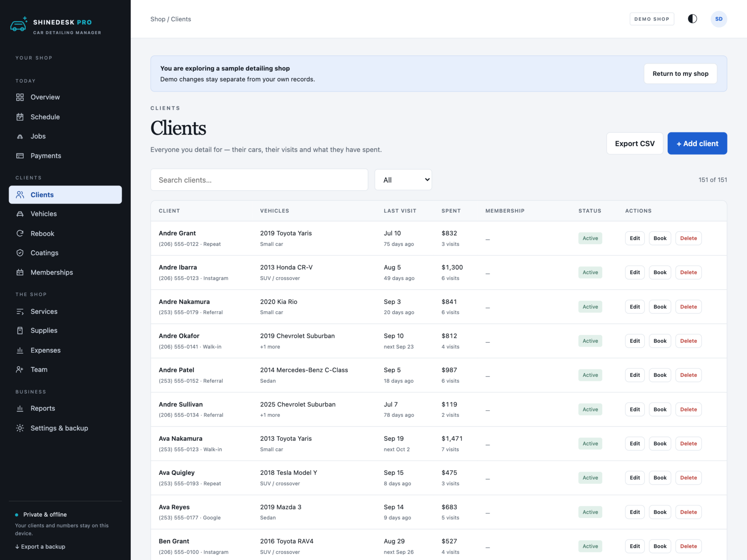Click the Last Visit column header
This screenshot has width=747, height=560.
tap(400, 211)
